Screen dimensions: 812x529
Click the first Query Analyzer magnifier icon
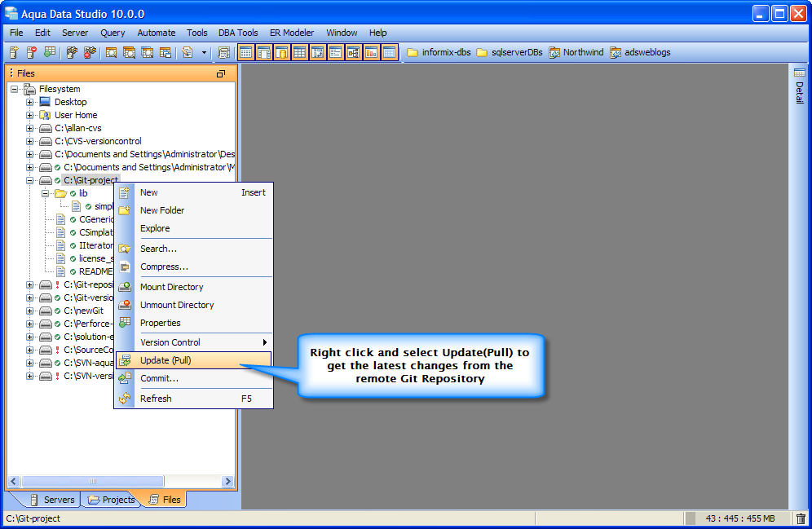click(x=112, y=52)
